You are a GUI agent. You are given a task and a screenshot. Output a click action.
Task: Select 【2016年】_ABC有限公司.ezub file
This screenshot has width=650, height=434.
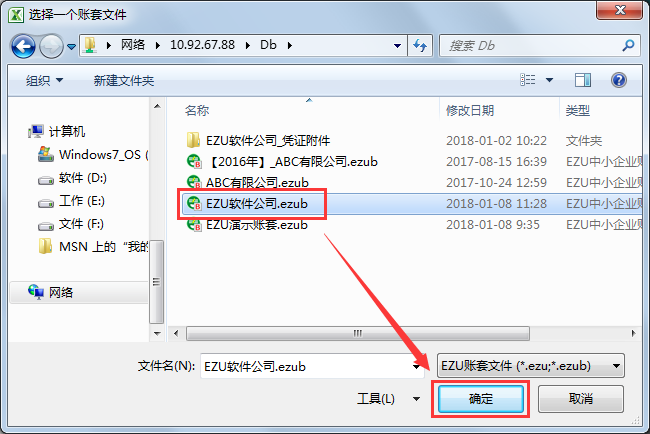292,162
